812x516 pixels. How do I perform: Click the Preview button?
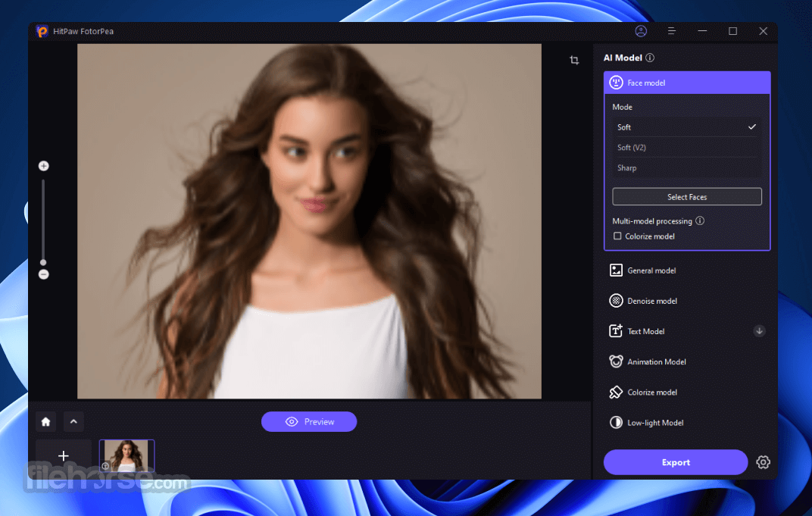(308, 422)
